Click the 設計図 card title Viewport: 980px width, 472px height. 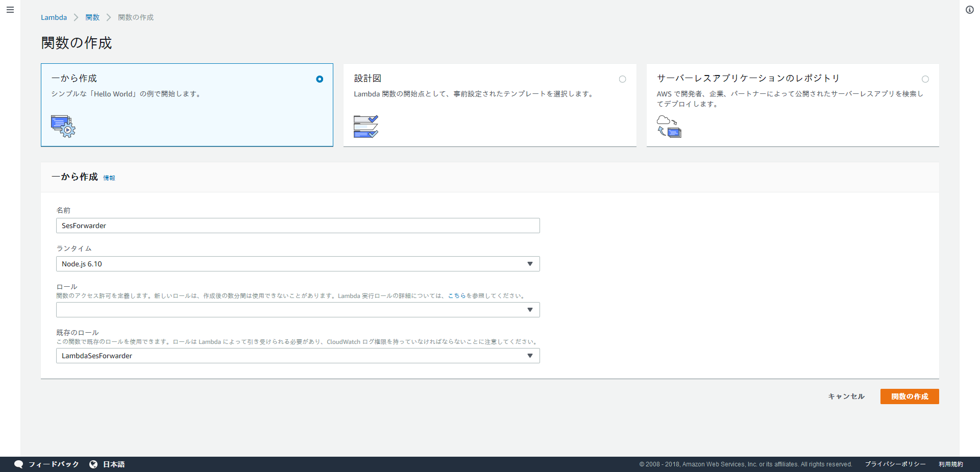pos(367,79)
